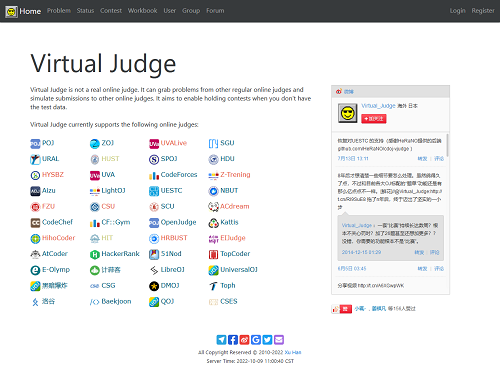Click the SGU judge icon
The width and height of the screenshot is (500, 370).
point(213,144)
